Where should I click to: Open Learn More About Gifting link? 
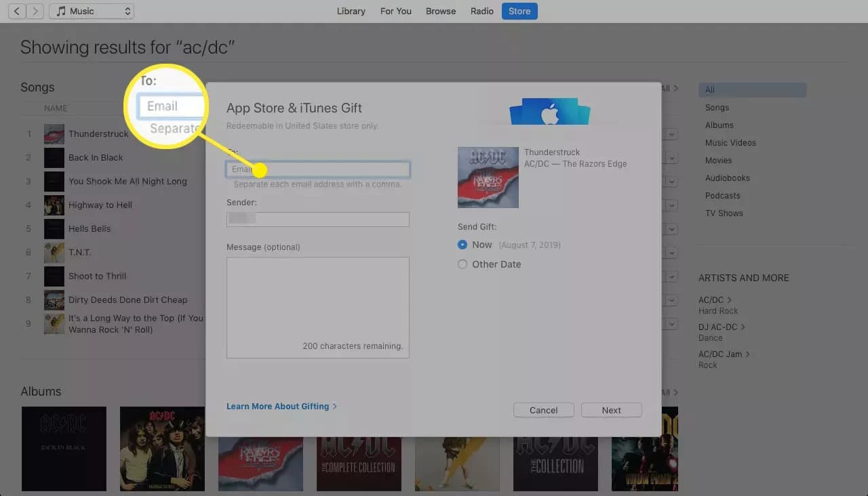[x=281, y=406]
